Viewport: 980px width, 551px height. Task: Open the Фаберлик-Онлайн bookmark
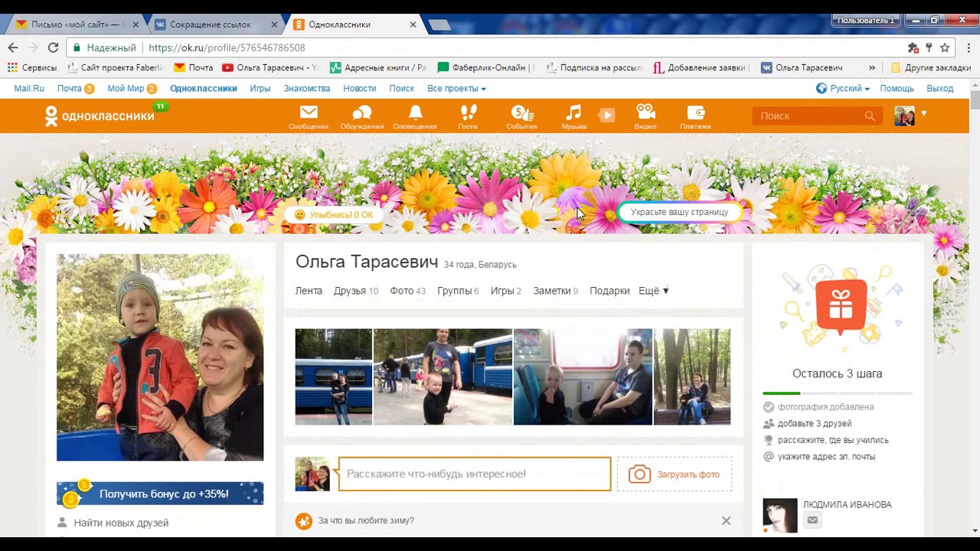point(485,67)
